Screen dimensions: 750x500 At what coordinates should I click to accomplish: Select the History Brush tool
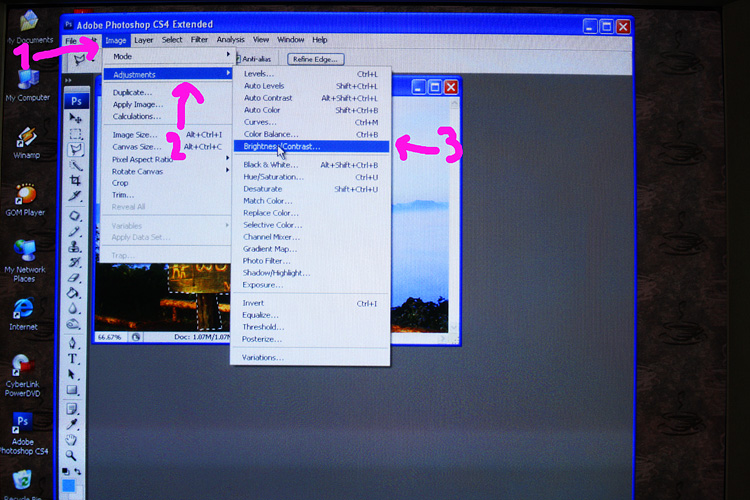point(74,262)
